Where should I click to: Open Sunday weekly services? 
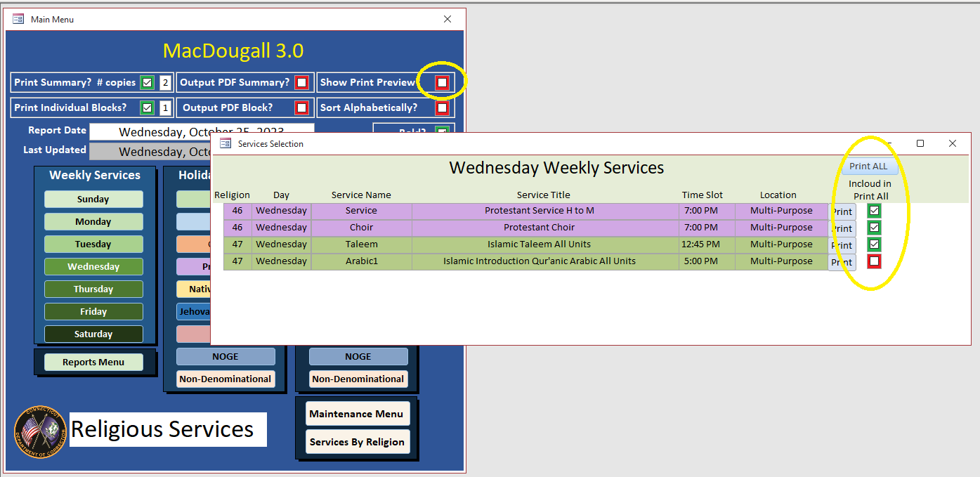93,199
